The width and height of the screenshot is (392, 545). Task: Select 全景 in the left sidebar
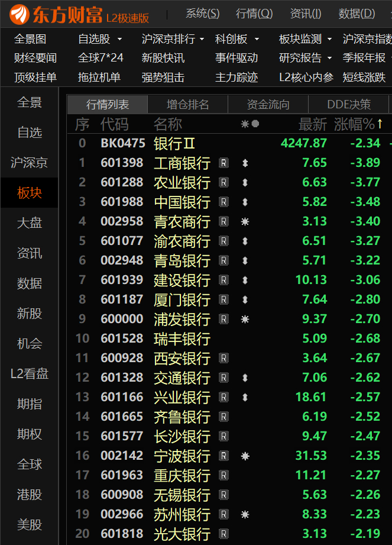[30, 102]
